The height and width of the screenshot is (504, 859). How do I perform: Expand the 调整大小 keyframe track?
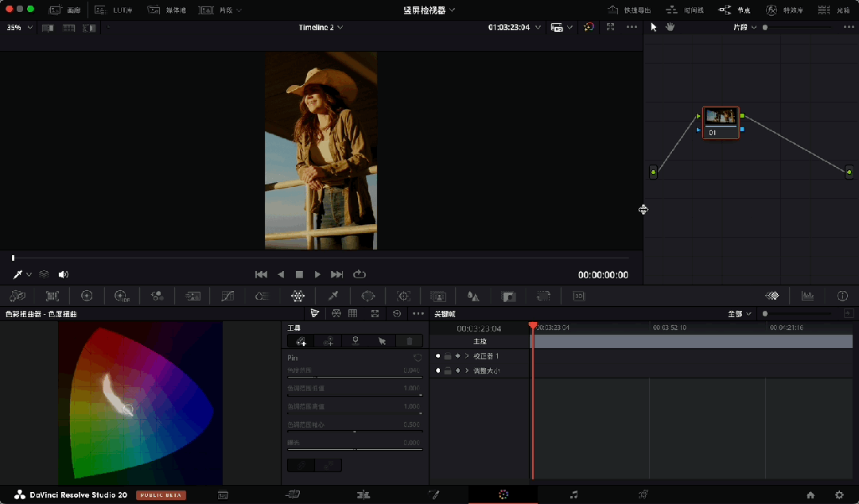pyautogui.click(x=467, y=370)
